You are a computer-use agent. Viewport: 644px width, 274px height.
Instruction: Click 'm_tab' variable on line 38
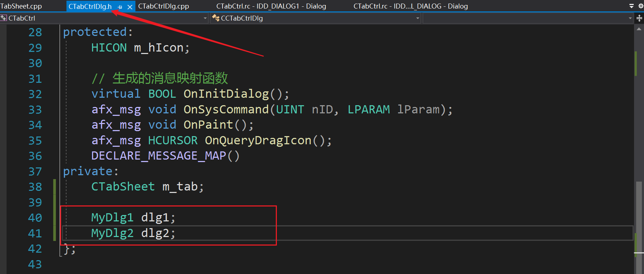tap(180, 187)
